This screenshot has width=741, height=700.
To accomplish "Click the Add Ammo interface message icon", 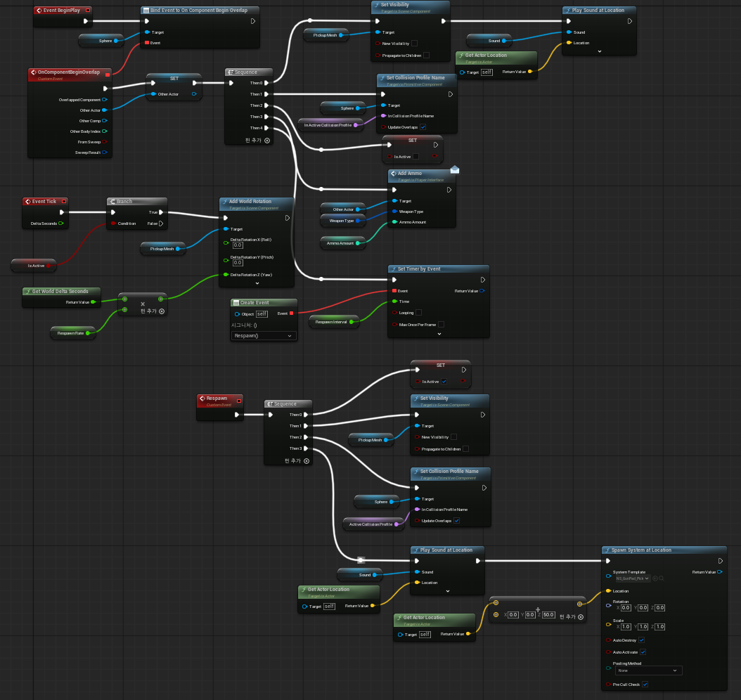I will 394,174.
